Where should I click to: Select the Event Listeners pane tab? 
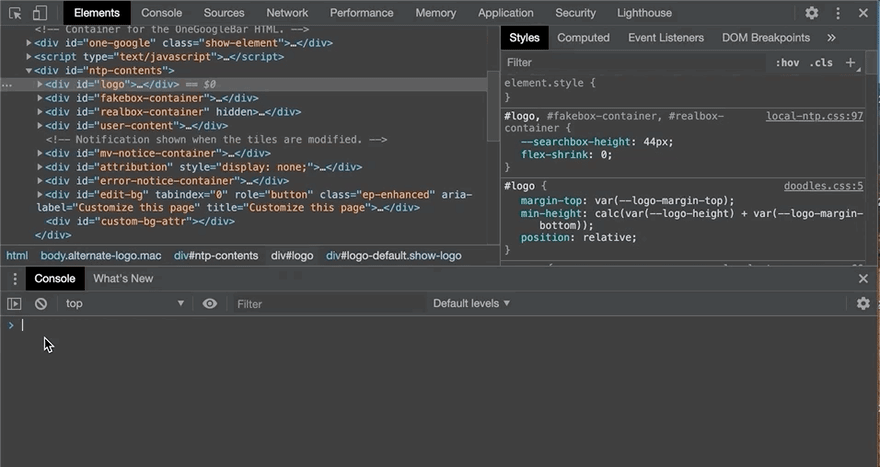tap(666, 38)
